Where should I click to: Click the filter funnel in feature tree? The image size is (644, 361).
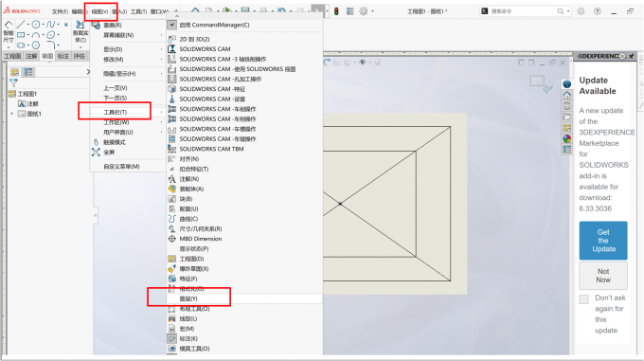point(13,83)
